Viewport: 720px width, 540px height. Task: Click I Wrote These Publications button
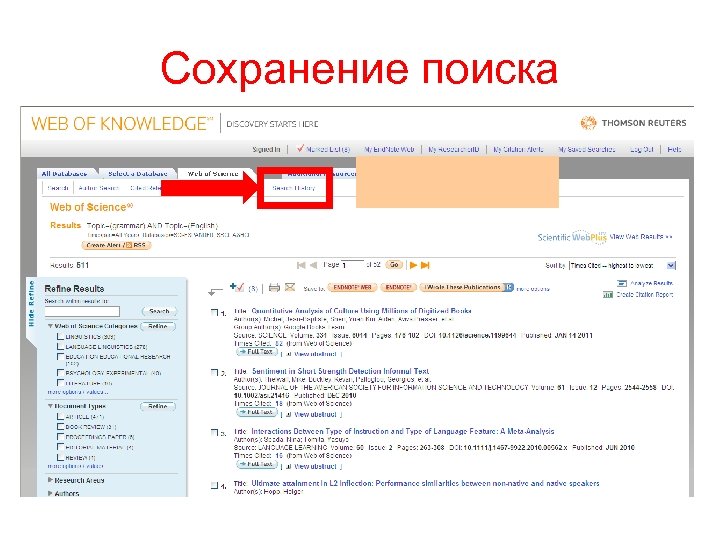coord(462,287)
